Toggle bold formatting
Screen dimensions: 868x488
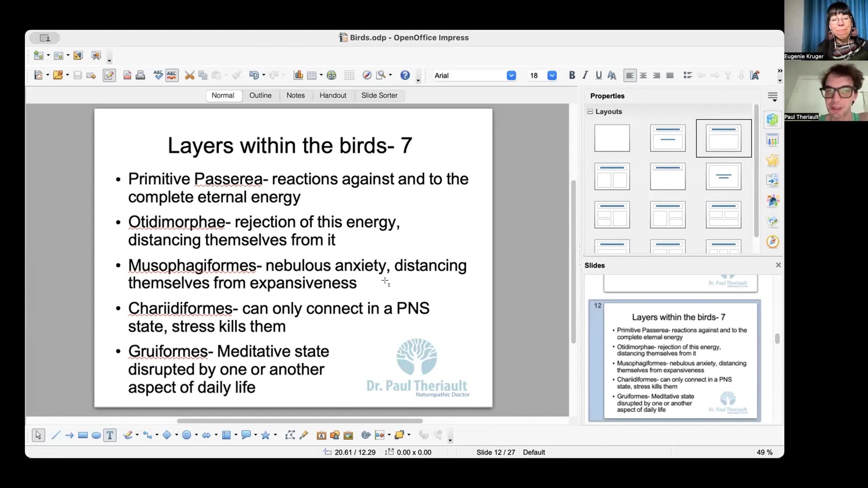(x=571, y=75)
